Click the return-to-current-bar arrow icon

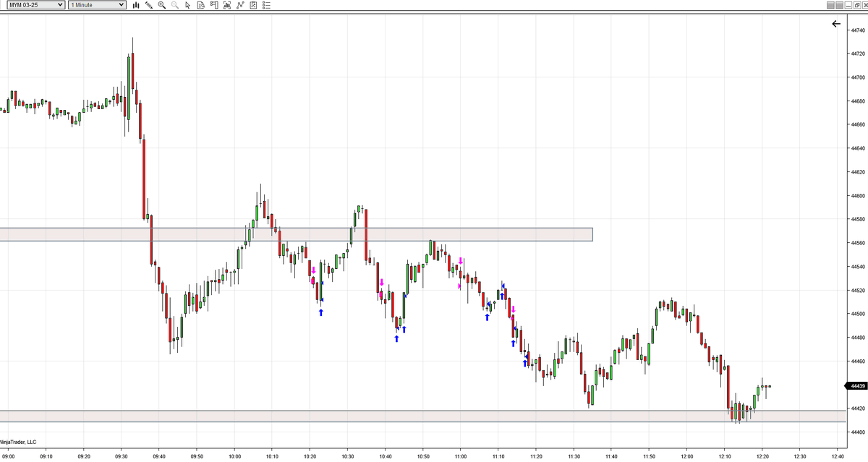point(836,24)
